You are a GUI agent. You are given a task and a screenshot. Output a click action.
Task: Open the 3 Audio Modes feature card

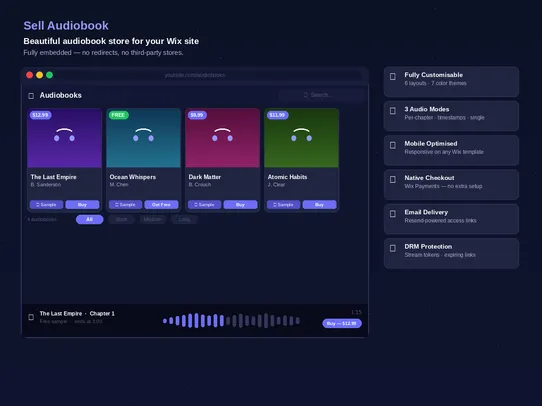coord(451,116)
